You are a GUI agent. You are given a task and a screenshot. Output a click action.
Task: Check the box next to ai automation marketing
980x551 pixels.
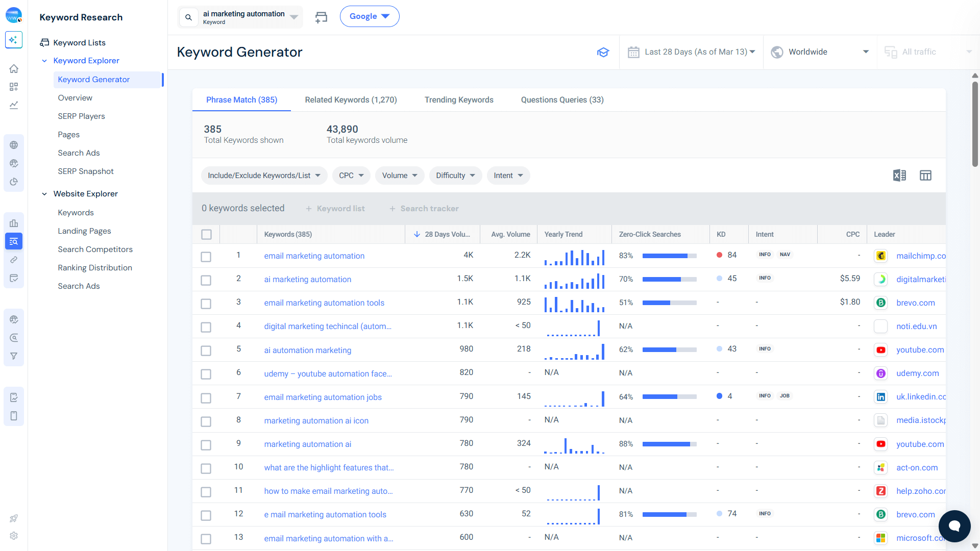click(x=206, y=350)
